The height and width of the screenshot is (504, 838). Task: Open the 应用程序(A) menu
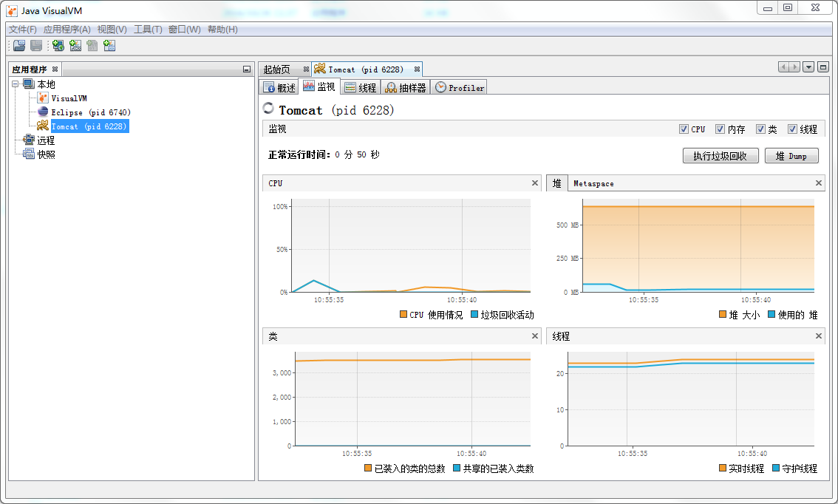point(67,30)
